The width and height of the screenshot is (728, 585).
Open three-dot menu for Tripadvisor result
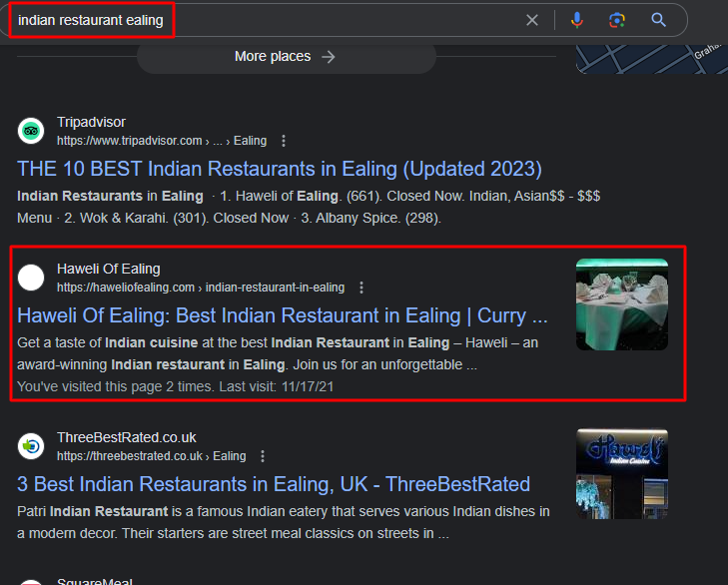click(x=284, y=141)
